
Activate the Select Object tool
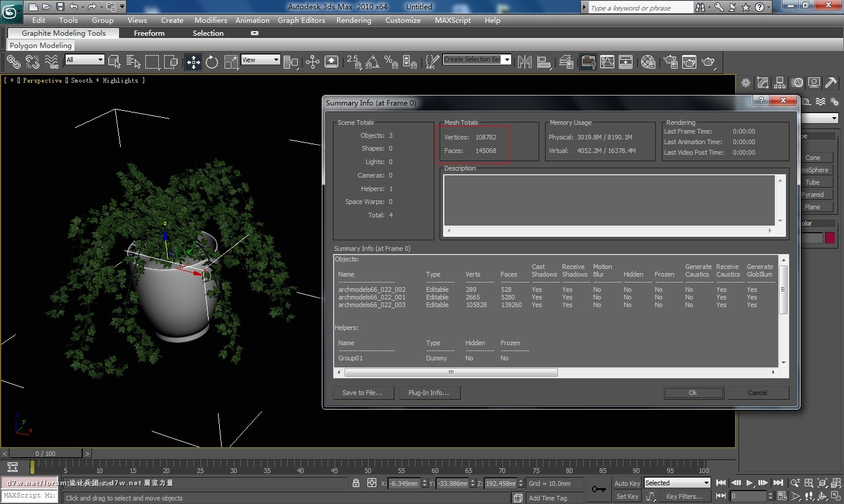pyautogui.click(x=114, y=62)
